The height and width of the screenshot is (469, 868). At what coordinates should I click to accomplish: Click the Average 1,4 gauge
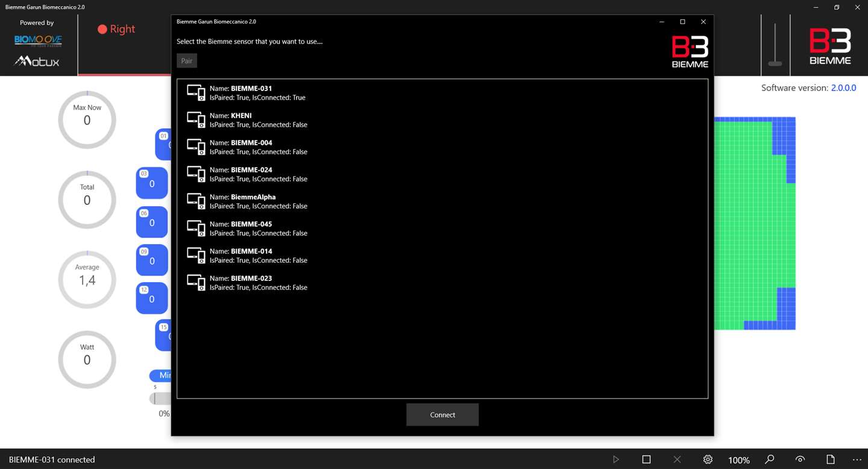tap(87, 280)
